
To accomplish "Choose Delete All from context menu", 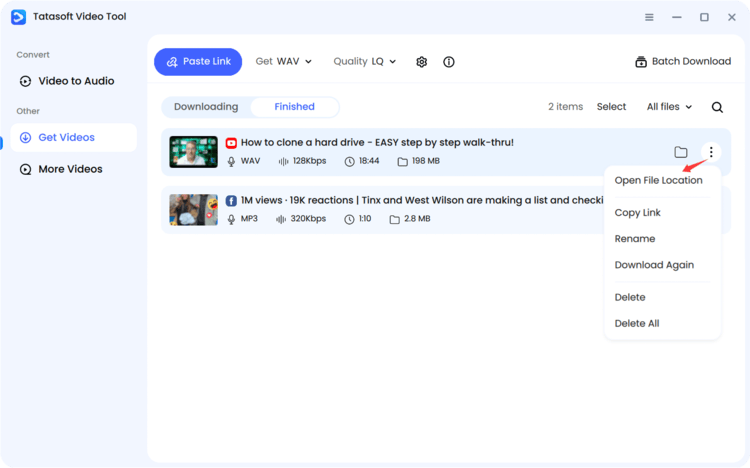I will [637, 323].
